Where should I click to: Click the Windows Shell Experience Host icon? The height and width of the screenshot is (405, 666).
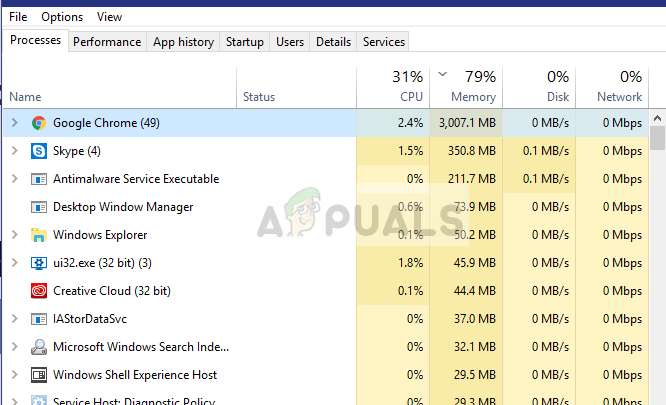click(x=39, y=375)
